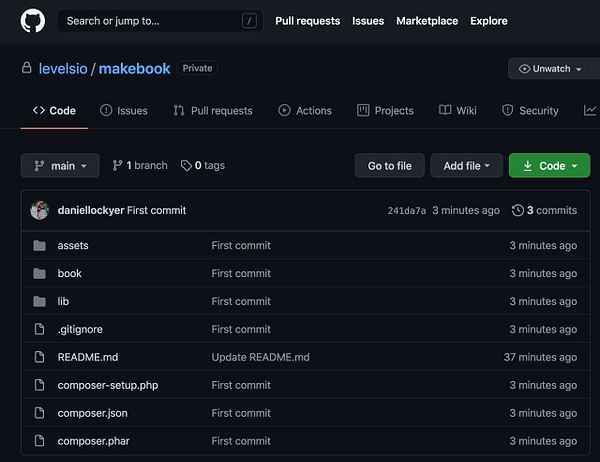Click composer.phar file icon
The width and height of the screenshot is (600, 462).
coord(39,441)
